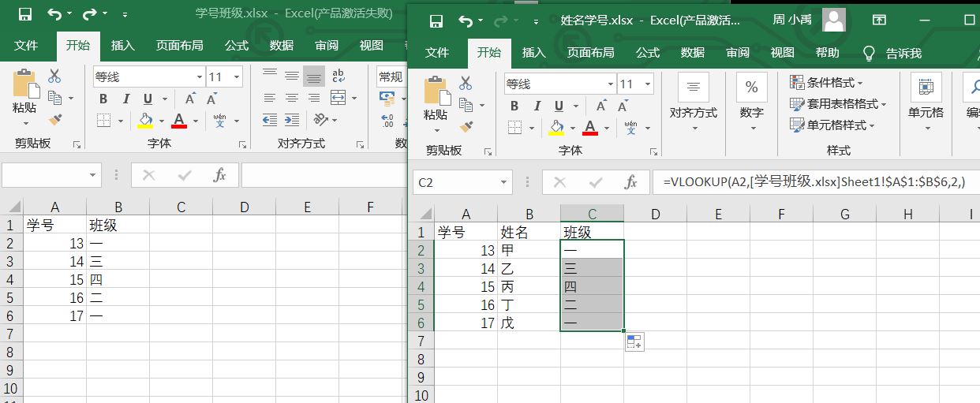Increase font size in 学号班级 window
Screen dimensions: 980x403
tap(190, 99)
